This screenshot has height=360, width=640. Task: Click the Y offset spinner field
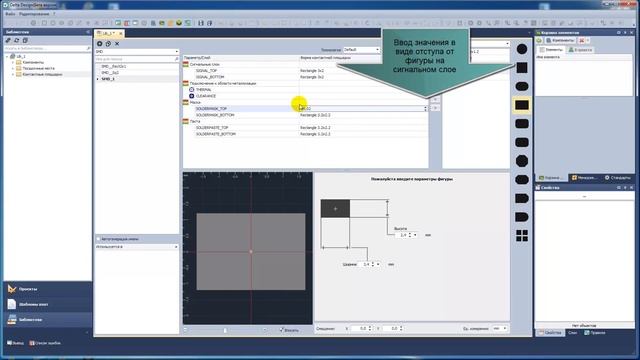click(393, 329)
